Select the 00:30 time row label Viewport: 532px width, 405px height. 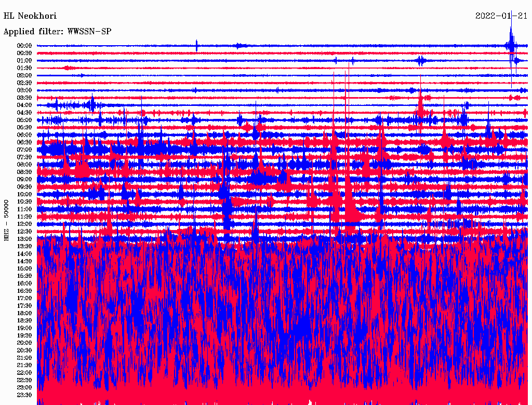point(24,53)
